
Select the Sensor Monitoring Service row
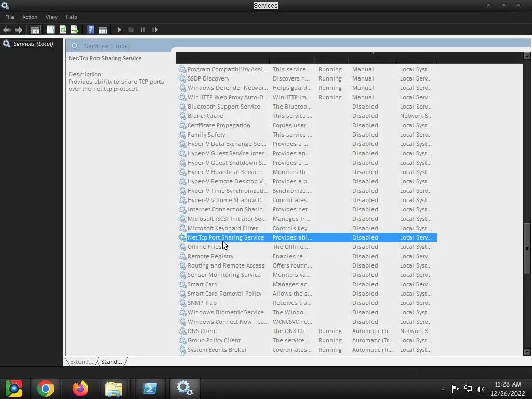[307, 275]
